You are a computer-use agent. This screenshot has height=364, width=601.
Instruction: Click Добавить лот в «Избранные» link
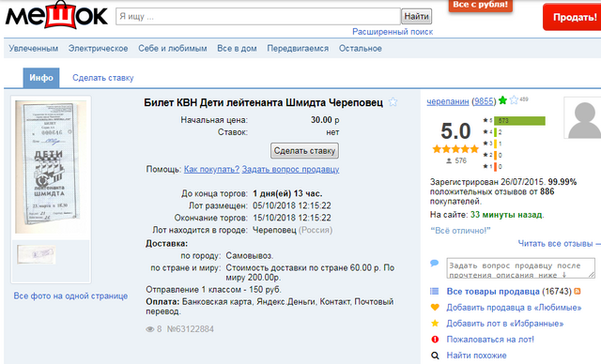(x=505, y=324)
